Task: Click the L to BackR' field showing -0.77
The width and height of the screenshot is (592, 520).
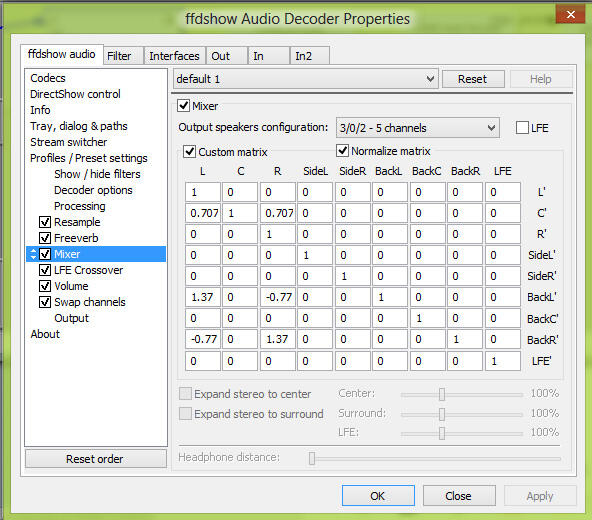Action: [x=203, y=339]
